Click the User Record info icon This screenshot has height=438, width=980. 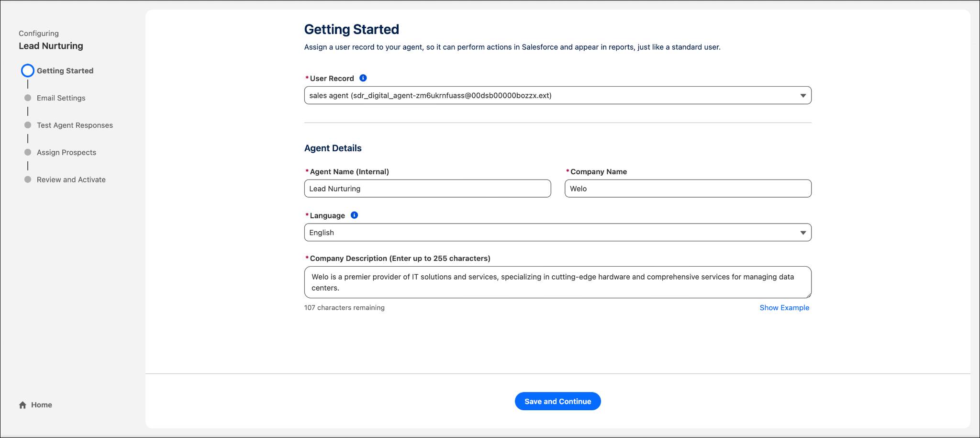(x=363, y=78)
